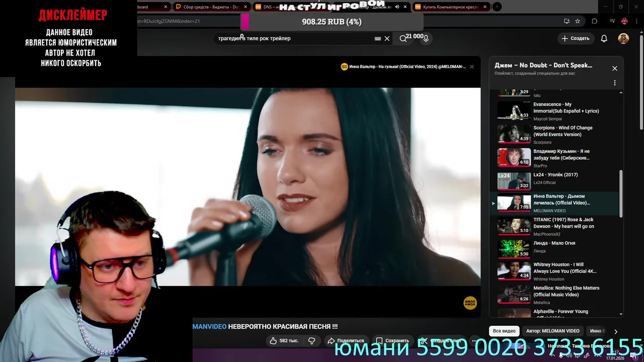Focus the YouTube search input
This screenshot has width=644, height=362.
(x=294, y=38)
